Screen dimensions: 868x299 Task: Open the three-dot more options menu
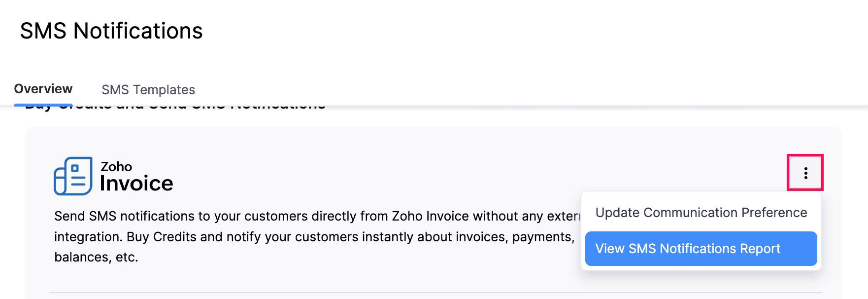coord(805,173)
